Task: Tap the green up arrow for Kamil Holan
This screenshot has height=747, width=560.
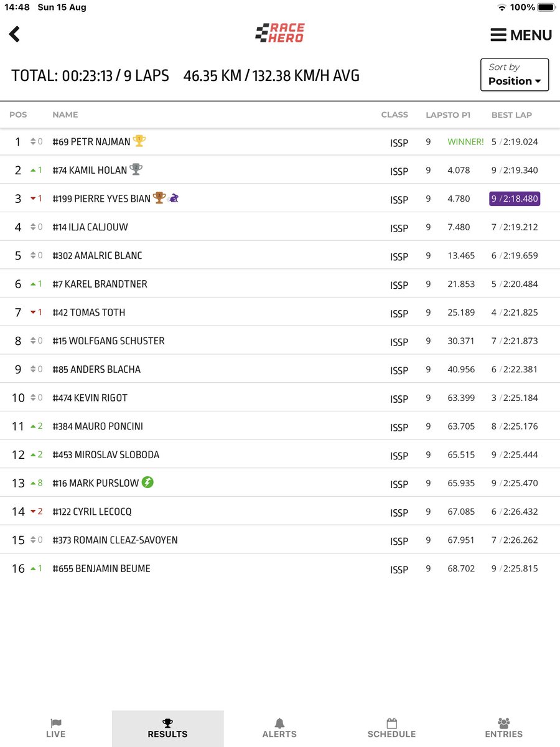Action: (33, 170)
